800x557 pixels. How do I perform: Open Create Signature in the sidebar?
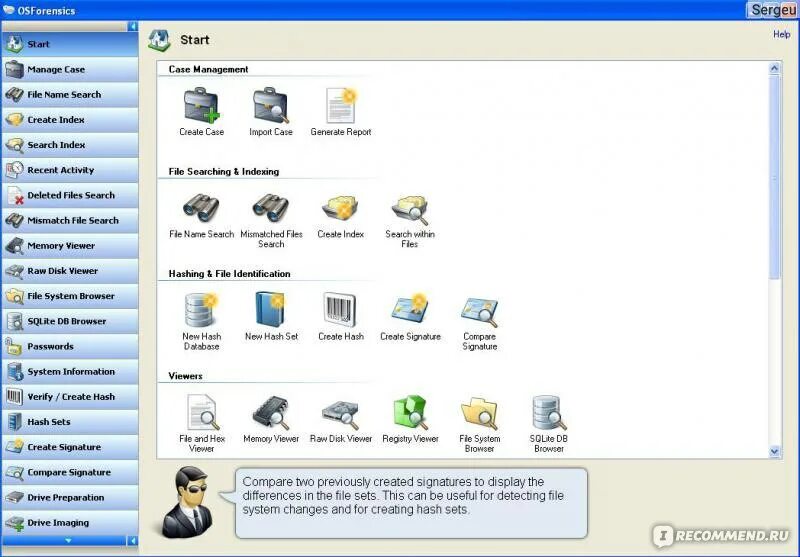pos(70,447)
